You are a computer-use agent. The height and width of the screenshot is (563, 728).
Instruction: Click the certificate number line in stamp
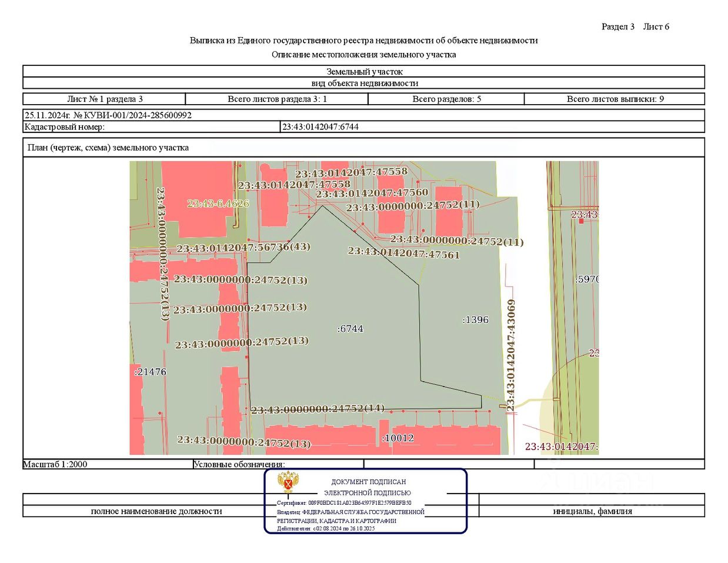point(345,503)
